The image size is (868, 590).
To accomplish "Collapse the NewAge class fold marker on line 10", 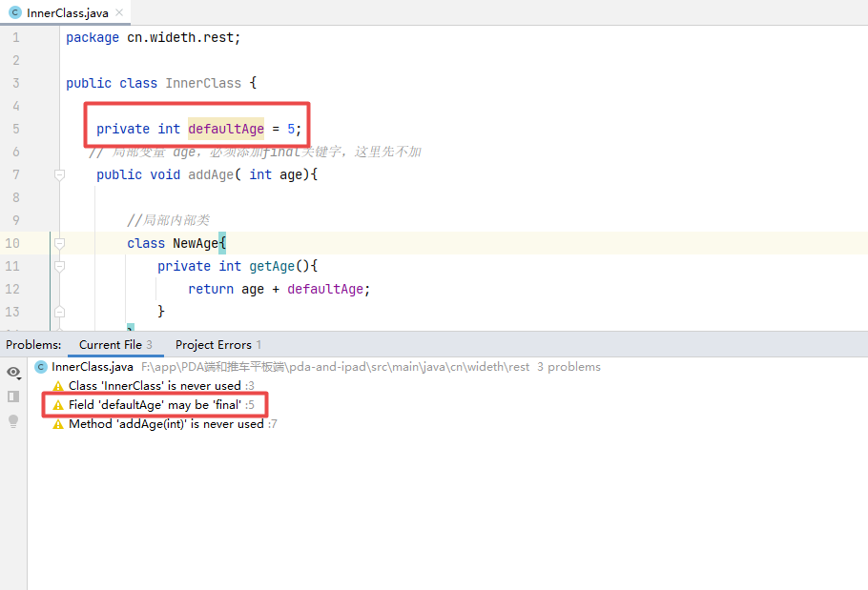I will [59, 243].
